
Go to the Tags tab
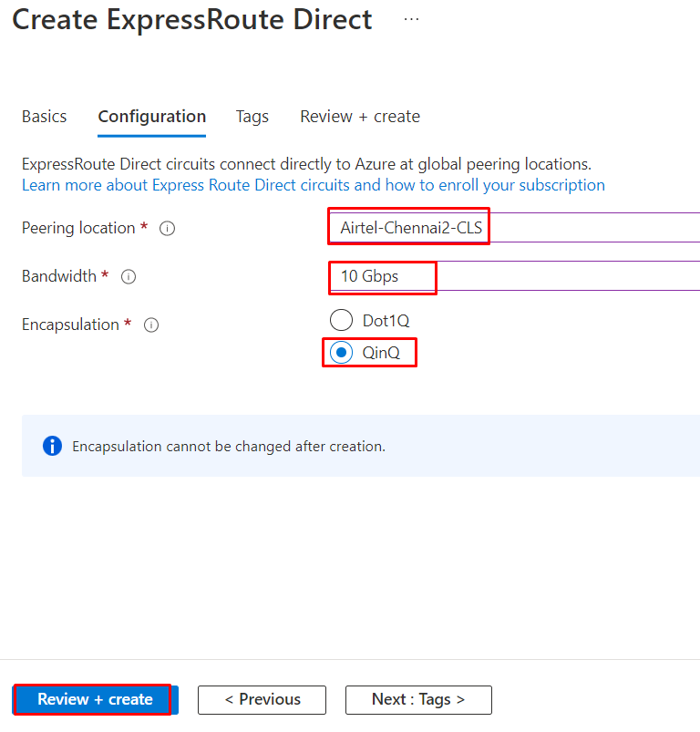(x=252, y=117)
